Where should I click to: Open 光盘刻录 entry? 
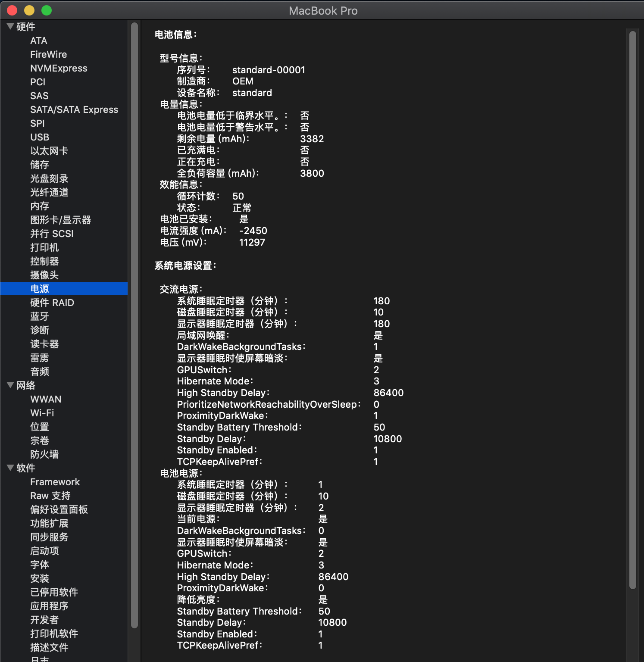[49, 178]
